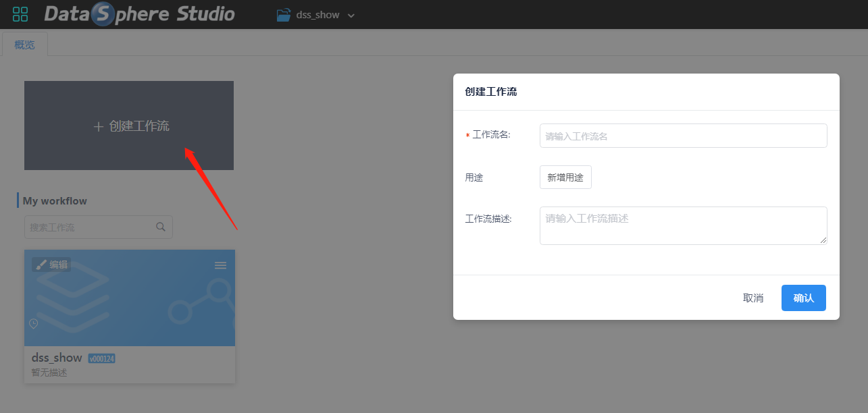The height and width of the screenshot is (413, 868).
Task: Click the 工作流描述 text area
Action: pos(682,225)
